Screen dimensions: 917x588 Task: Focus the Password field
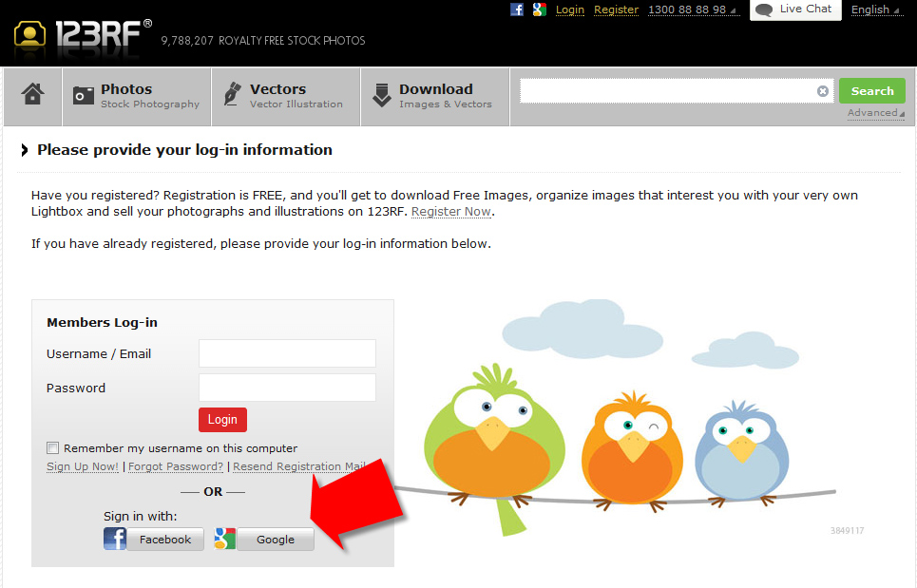[287, 388]
